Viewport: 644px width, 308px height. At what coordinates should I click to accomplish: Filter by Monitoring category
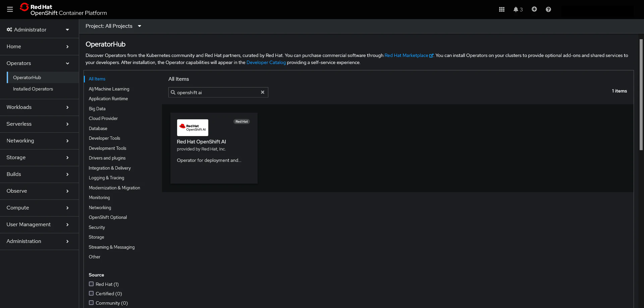point(99,198)
